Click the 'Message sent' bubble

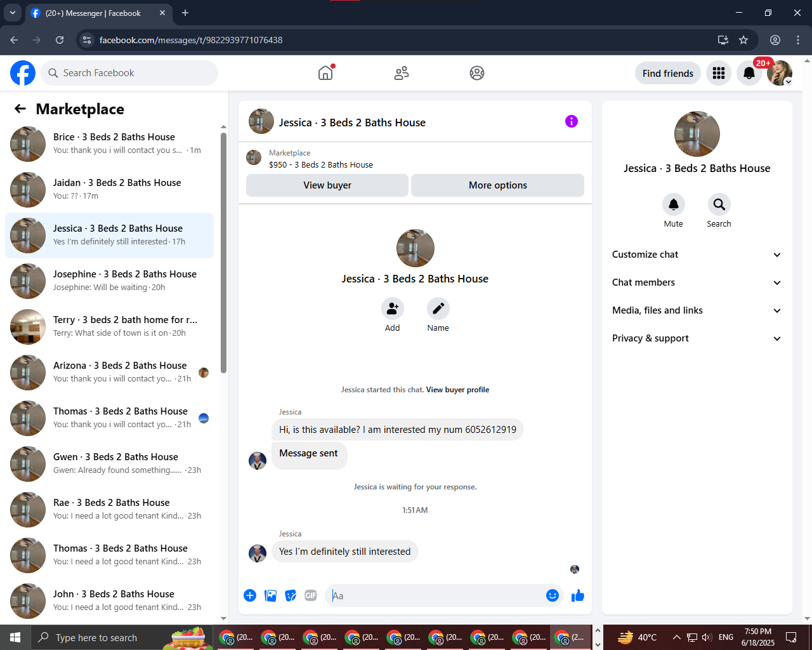pyautogui.click(x=309, y=454)
